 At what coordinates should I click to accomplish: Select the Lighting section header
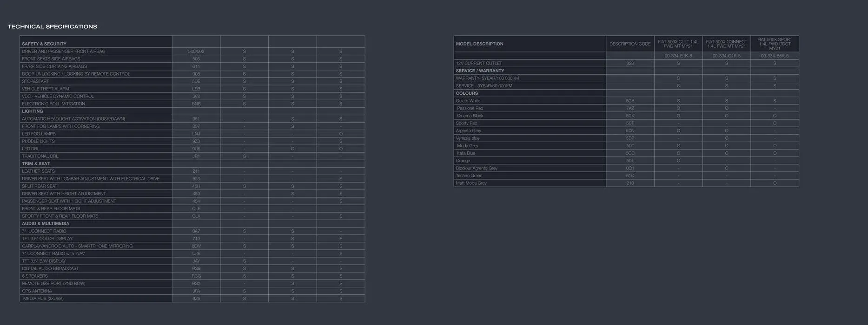[x=32, y=111]
